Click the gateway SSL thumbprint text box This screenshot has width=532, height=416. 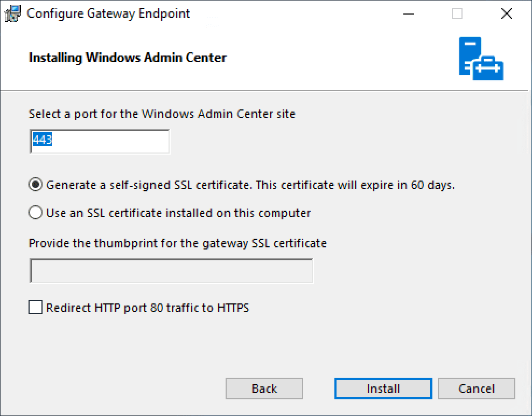pyautogui.click(x=171, y=271)
